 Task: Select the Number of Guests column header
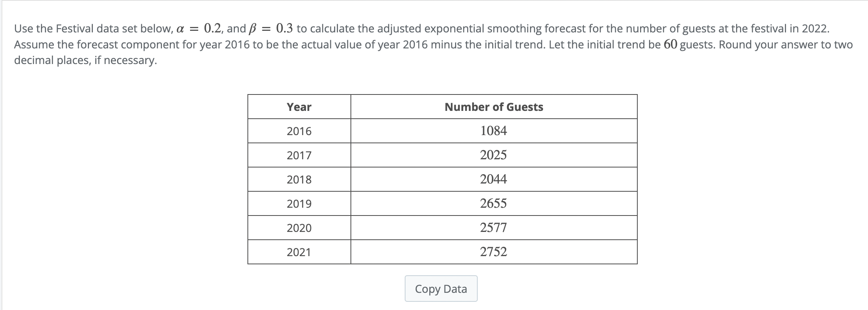[x=494, y=107]
